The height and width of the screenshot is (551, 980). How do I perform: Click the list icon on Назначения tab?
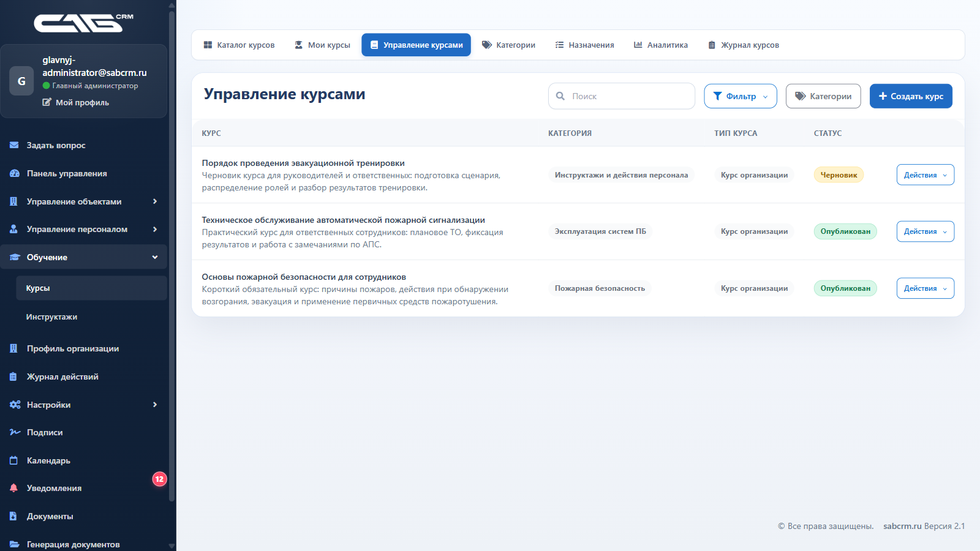point(559,45)
